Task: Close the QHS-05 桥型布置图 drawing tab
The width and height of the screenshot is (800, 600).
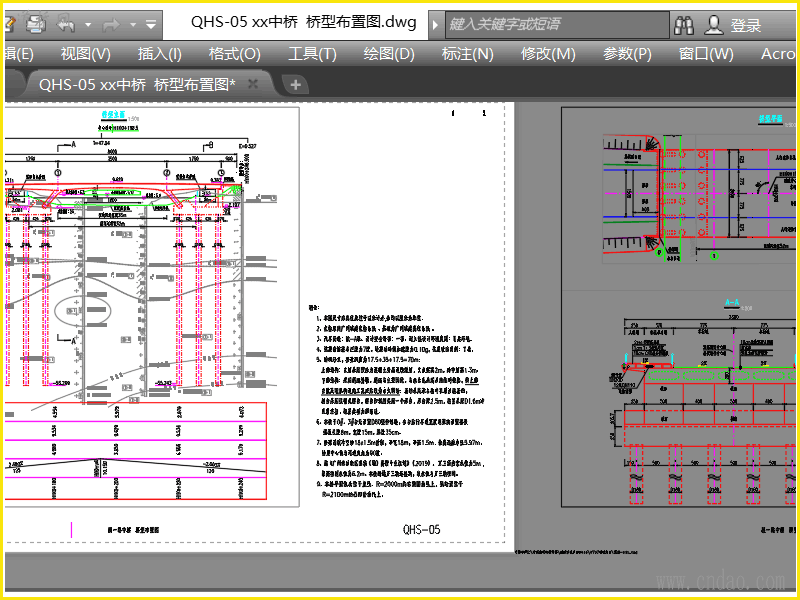Action: point(253,84)
